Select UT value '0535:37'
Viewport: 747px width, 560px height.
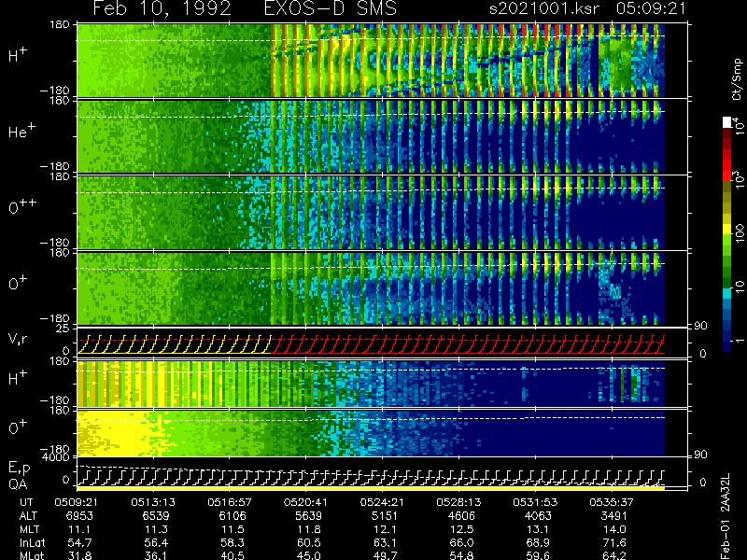click(x=612, y=502)
